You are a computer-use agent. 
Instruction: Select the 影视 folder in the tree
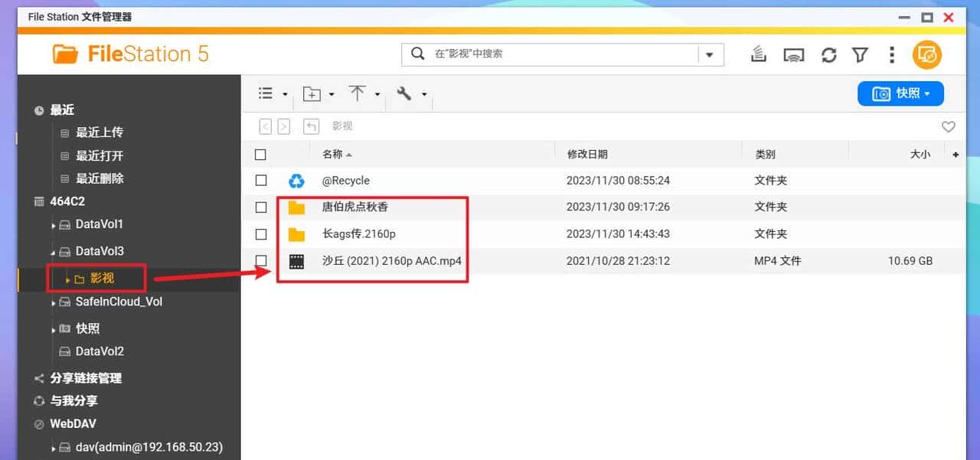(102, 279)
